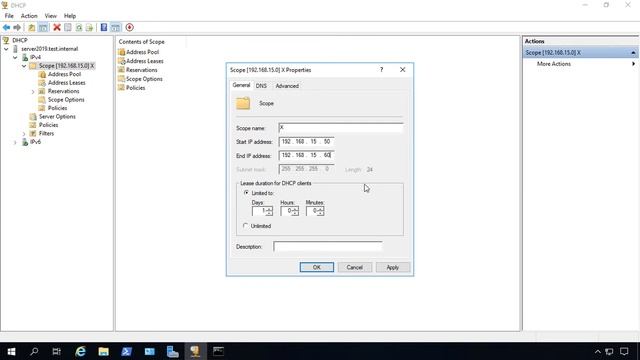Click Apply in Scope Properties dialog
The height and width of the screenshot is (360, 640).
click(x=393, y=267)
